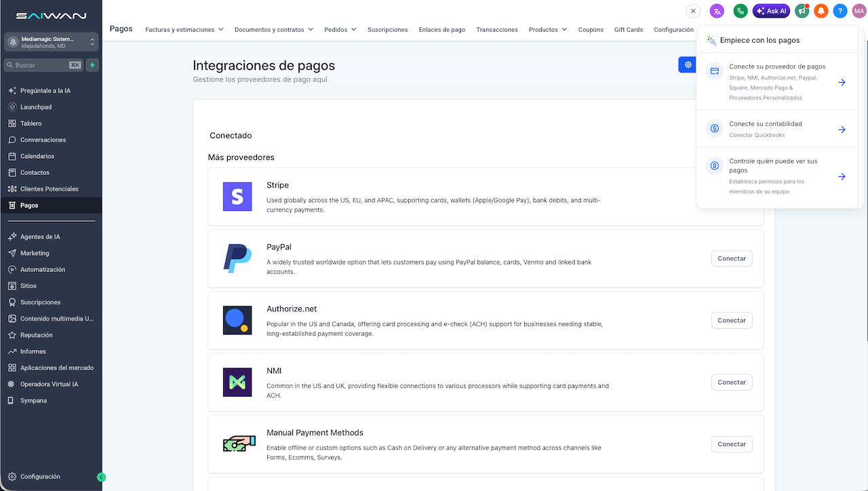Collapse the sidebar using the green arrow

coord(101,477)
